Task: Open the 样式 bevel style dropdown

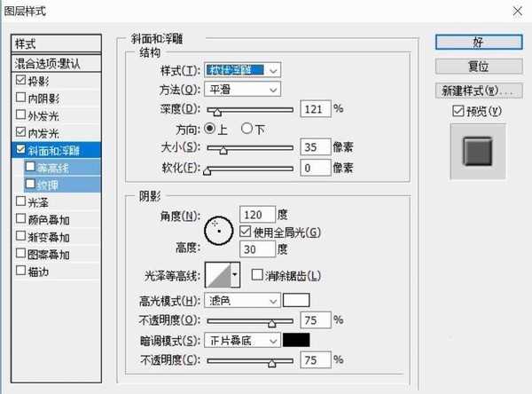Action: click(x=242, y=70)
